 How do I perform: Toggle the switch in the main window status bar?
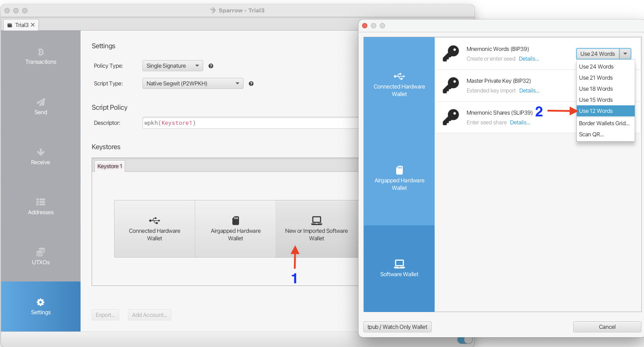pyautogui.click(x=465, y=340)
